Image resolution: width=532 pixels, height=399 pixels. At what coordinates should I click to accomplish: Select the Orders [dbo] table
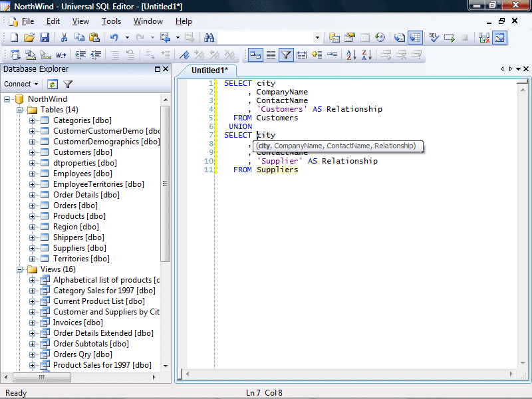(75, 205)
